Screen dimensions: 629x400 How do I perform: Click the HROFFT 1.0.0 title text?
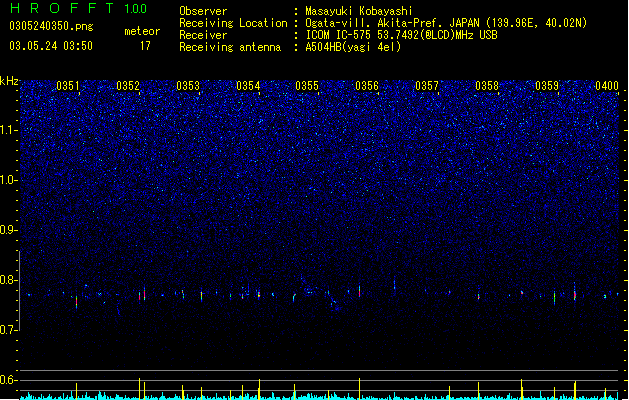[79, 8]
